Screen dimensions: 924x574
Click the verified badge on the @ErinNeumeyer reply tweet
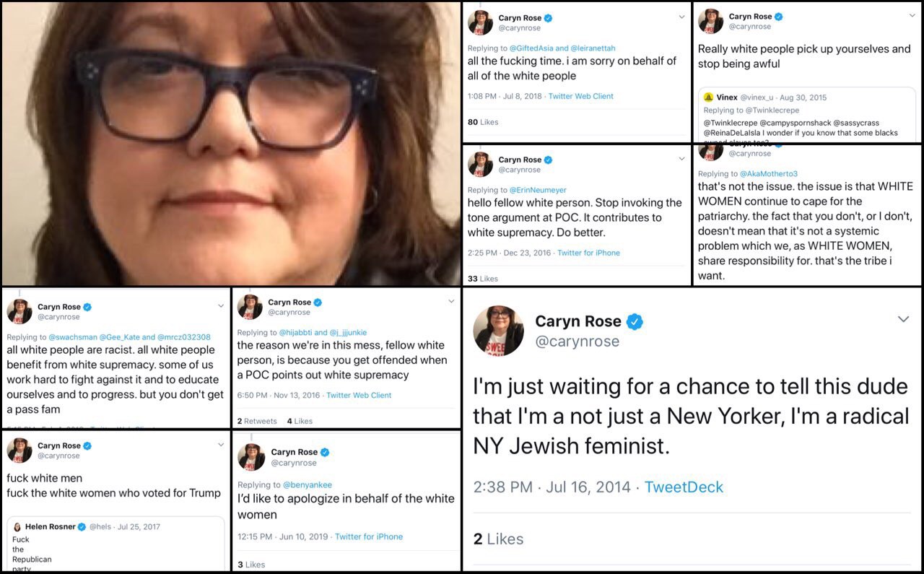coord(548,160)
